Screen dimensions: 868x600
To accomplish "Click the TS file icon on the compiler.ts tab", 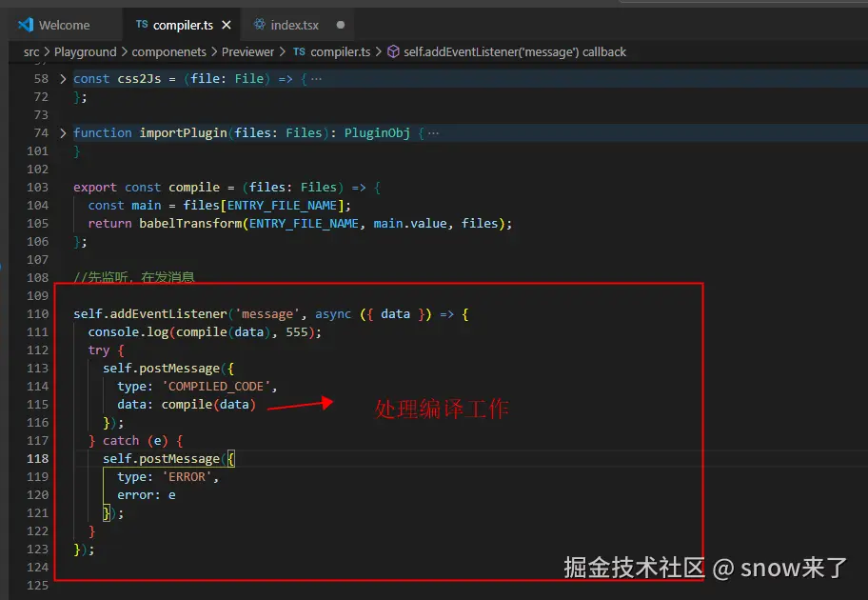I will point(142,25).
